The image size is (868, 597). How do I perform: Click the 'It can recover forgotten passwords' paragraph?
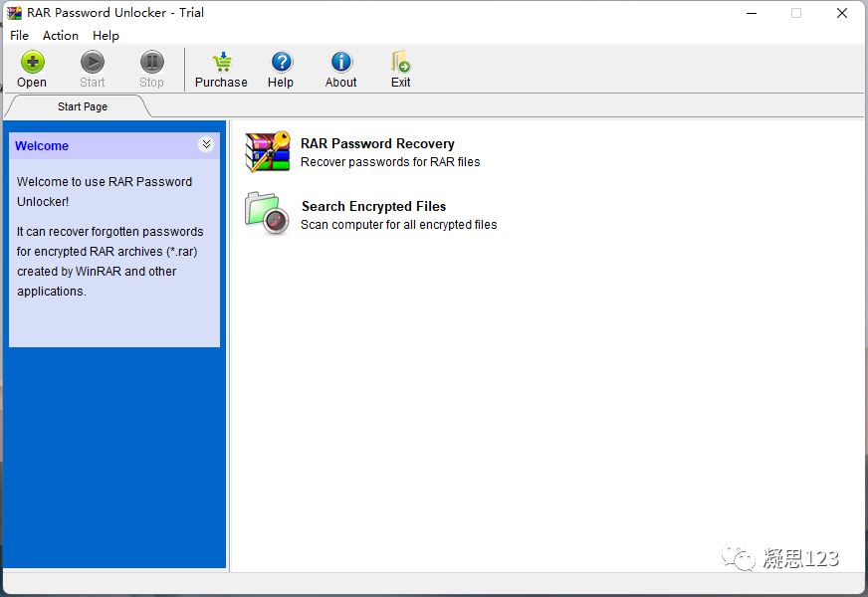click(110, 261)
